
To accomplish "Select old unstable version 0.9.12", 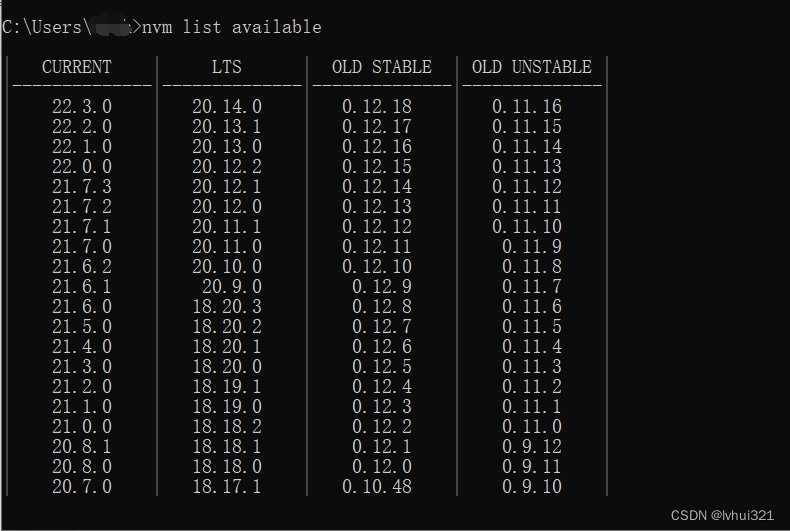I will 532,446.
